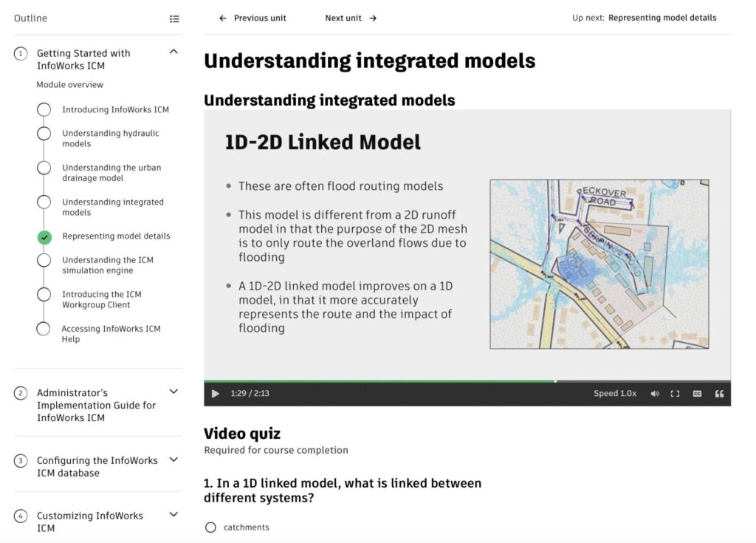The width and height of the screenshot is (756, 543).
Task: Seek to the unplayed gray end of progress bar
Action: coord(643,381)
